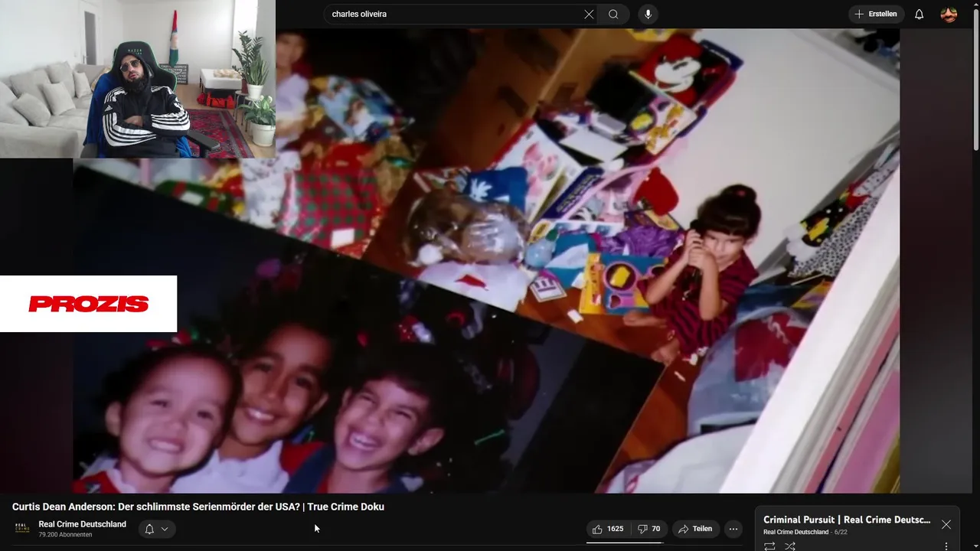980x551 pixels.
Task: Share the video via Teilen
Action: 696,529
